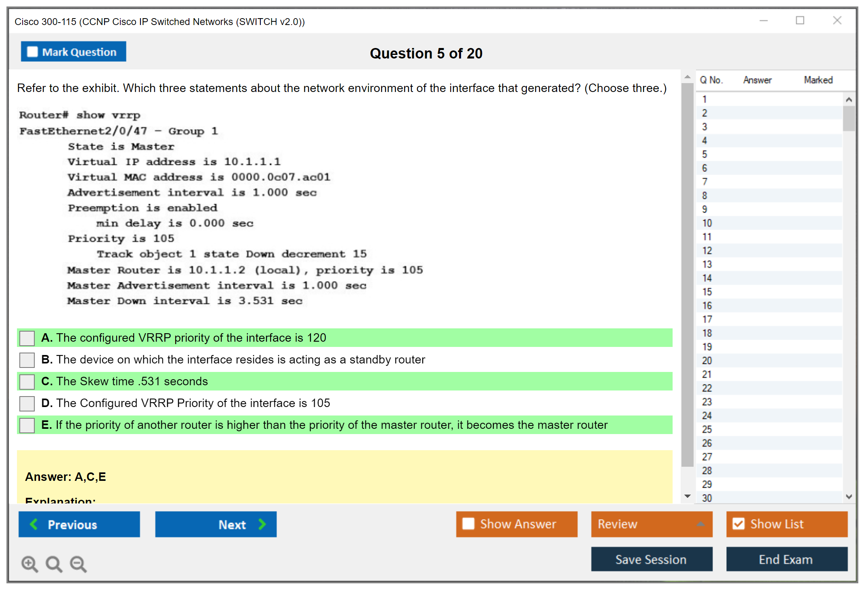868x593 pixels.
Task: Click the Answer column header
Action: pyautogui.click(x=757, y=80)
